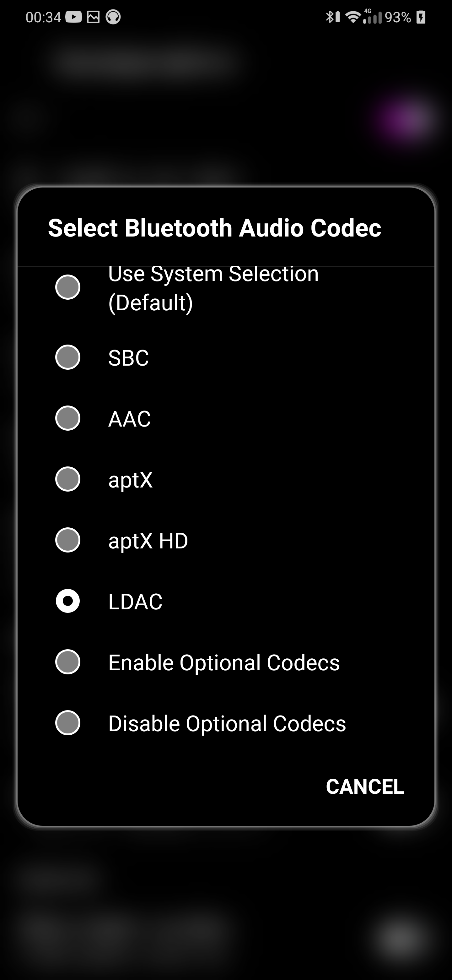Select aptX radio button
452x980 pixels.
pyautogui.click(x=68, y=479)
